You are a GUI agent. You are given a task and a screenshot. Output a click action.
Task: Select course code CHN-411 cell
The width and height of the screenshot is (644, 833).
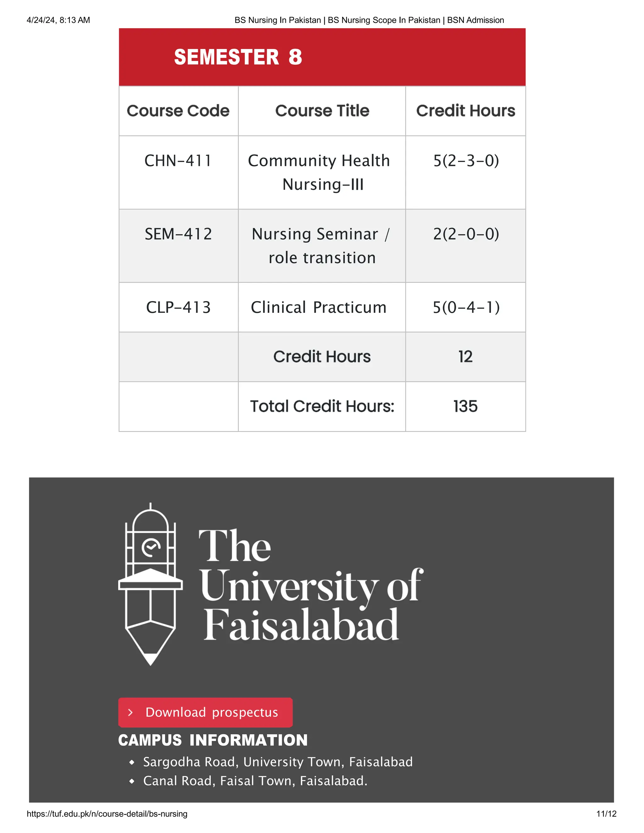178,172
